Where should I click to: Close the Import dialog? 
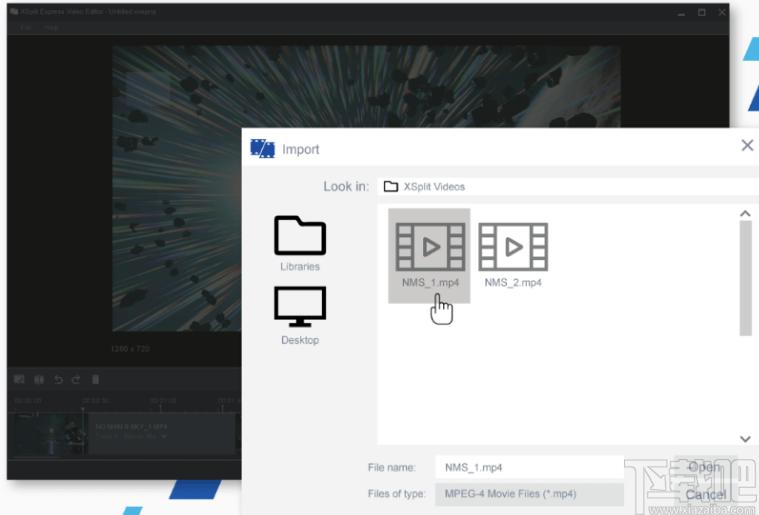click(747, 145)
